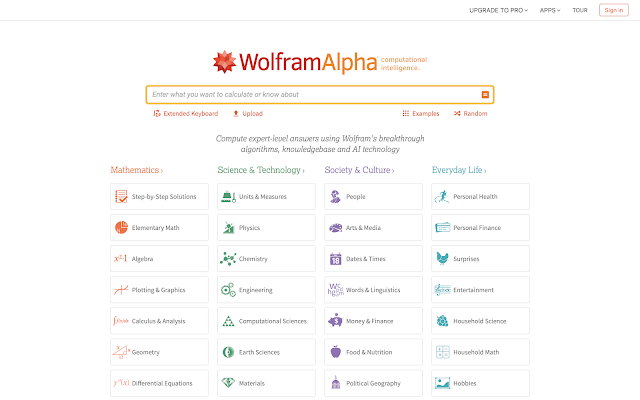Open the Earth Sciences topic label
This screenshot has height=400, width=640.
(259, 352)
